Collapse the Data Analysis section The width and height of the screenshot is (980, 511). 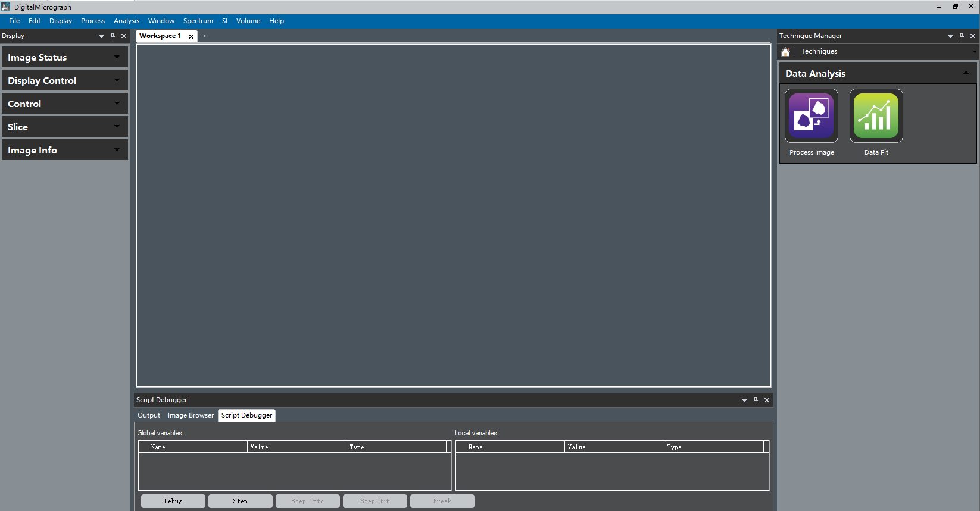click(966, 73)
